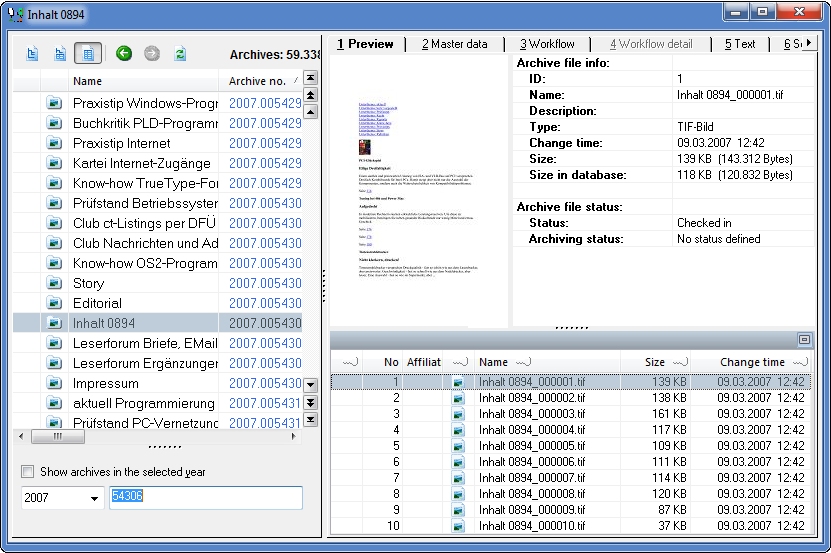
Task: Switch to the Master data tab
Action: point(454,44)
